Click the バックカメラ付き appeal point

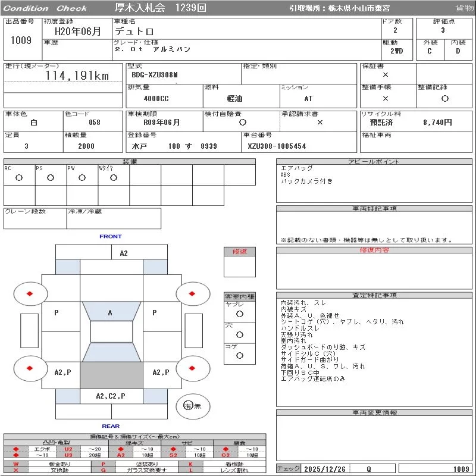point(306,181)
